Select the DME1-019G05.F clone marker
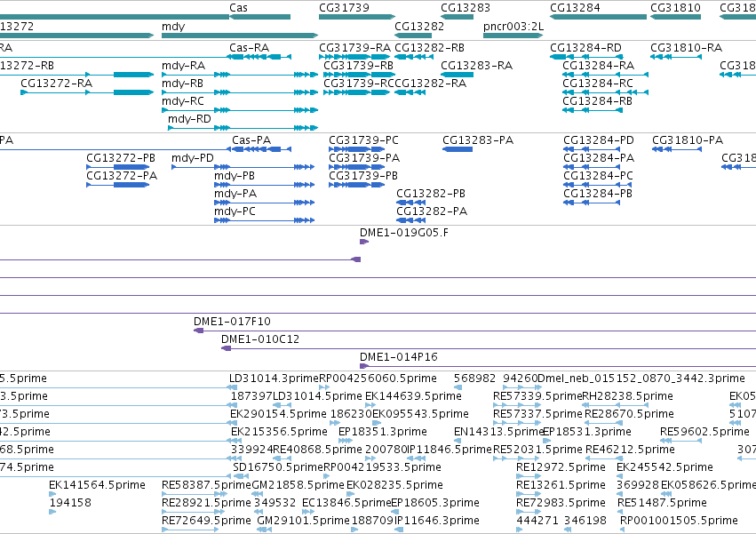 364,242
